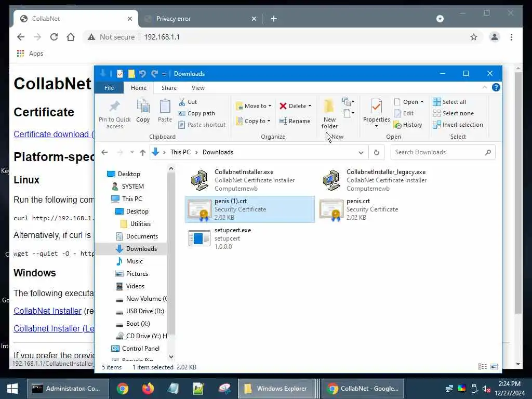532x399 pixels.
Task: Click This PC in address breadcrumb
Action: point(180,152)
